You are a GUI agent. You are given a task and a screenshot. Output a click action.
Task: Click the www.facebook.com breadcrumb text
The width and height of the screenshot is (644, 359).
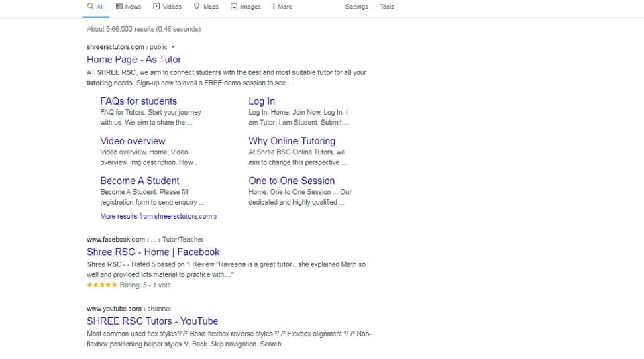(115, 239)
